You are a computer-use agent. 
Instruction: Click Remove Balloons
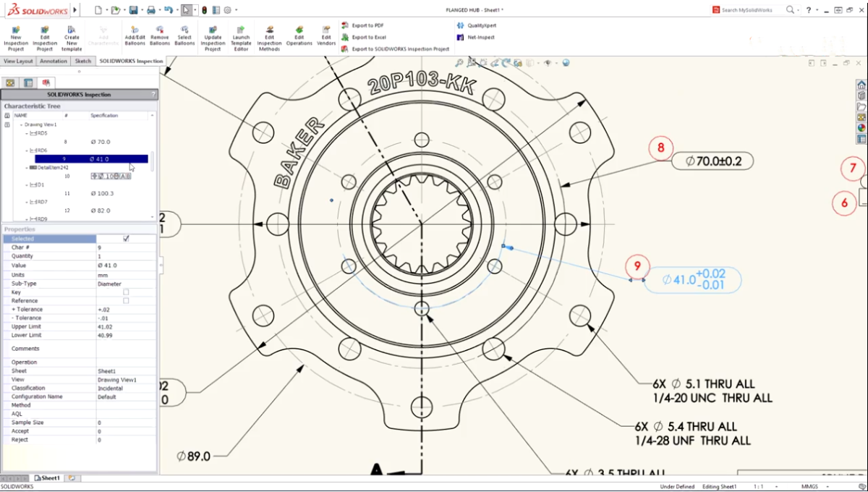tap(160, 36)
